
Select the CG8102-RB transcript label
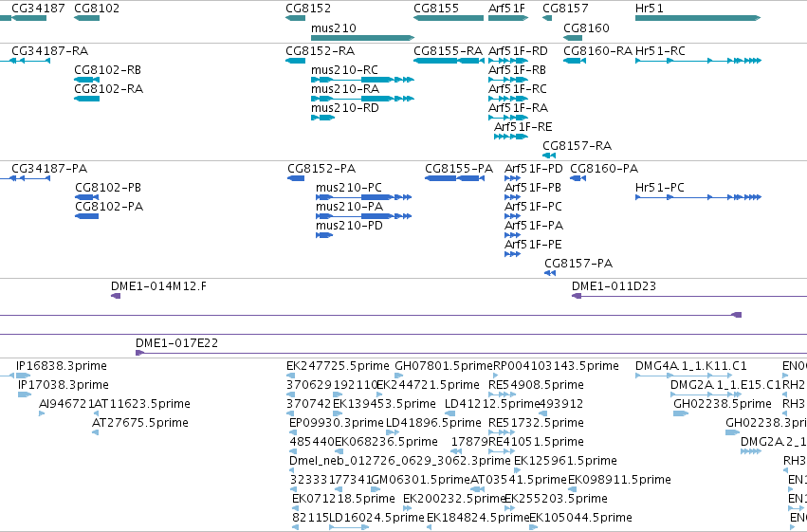(x=107, y=70)
